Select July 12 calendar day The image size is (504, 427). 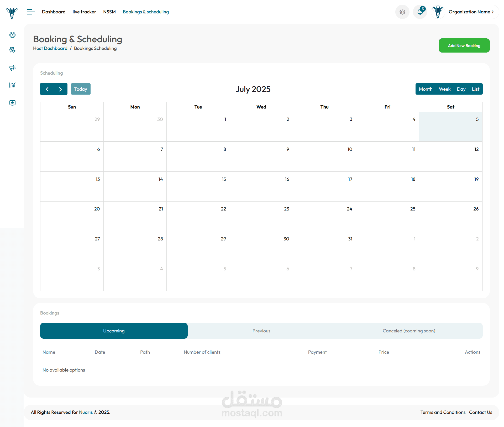(451, 157)
